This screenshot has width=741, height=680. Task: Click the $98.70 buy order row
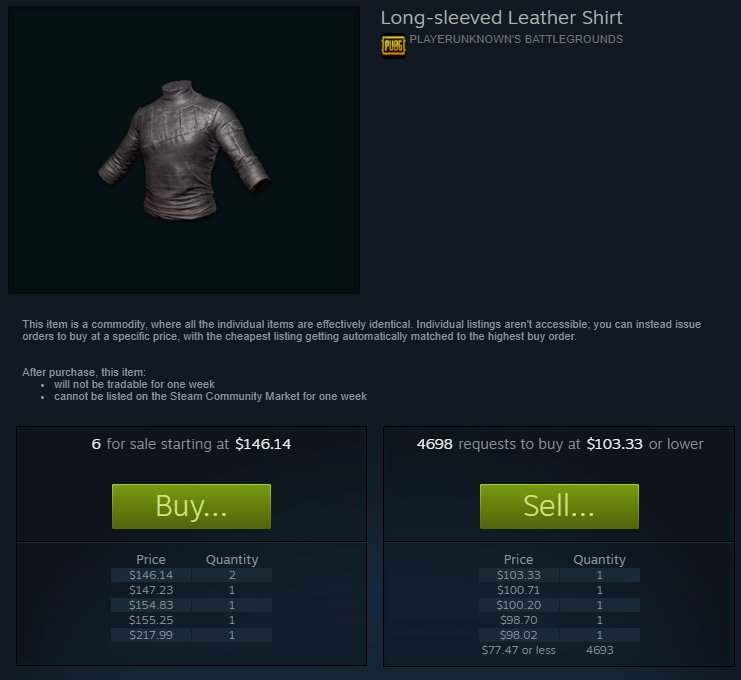559,620
